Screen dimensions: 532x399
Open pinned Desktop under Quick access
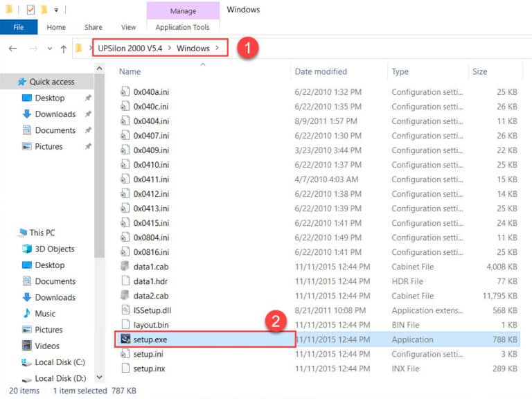click(x=50, y=98)
